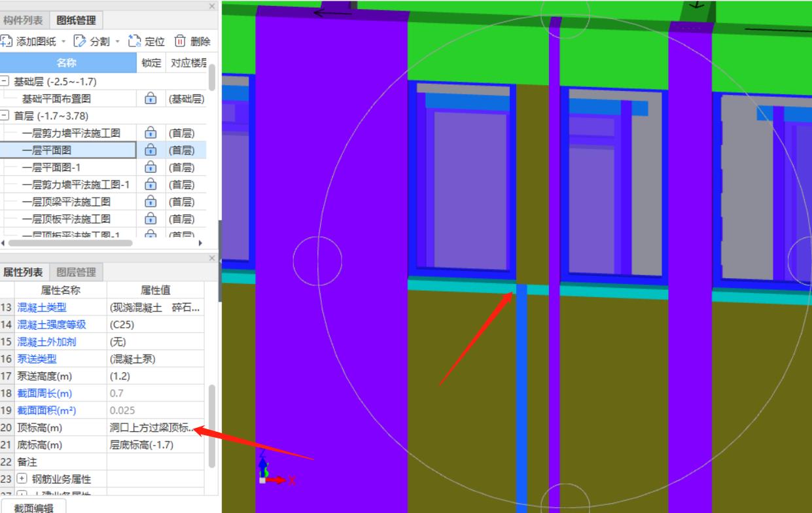The image size is (812, 513).
Task: Click the drawing list scroll left arrow
Action: pos(3,243)
